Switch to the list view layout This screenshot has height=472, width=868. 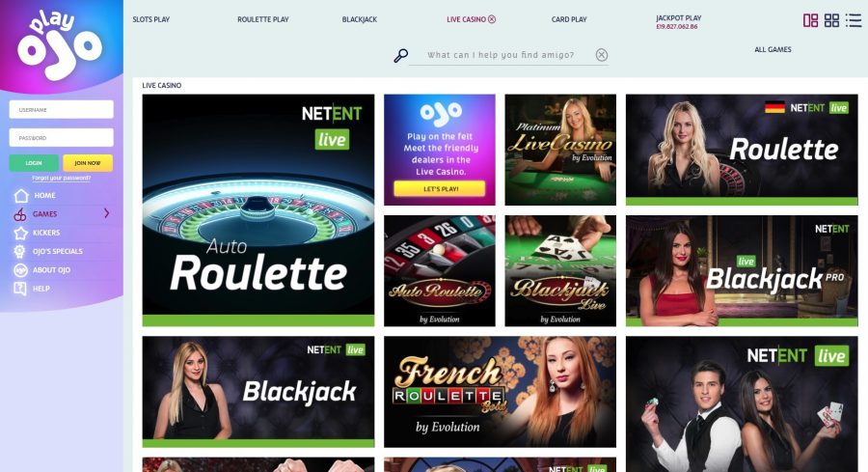tap(854, 20)
